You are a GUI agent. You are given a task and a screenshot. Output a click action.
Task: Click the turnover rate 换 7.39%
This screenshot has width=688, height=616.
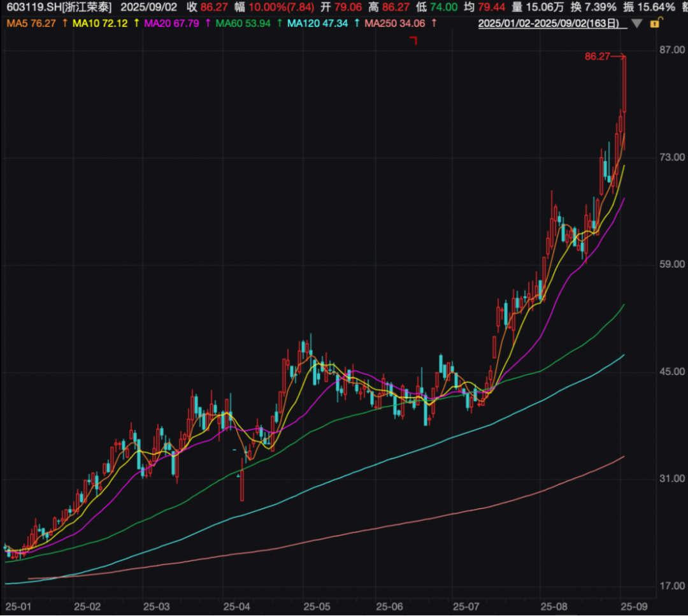[x=593, y=8]
